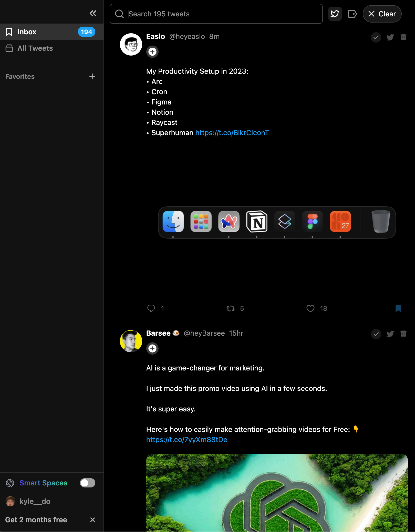Click the tag label icon beside search
Image resolution: width=415 pixels, height=532 pixels.
352,14
